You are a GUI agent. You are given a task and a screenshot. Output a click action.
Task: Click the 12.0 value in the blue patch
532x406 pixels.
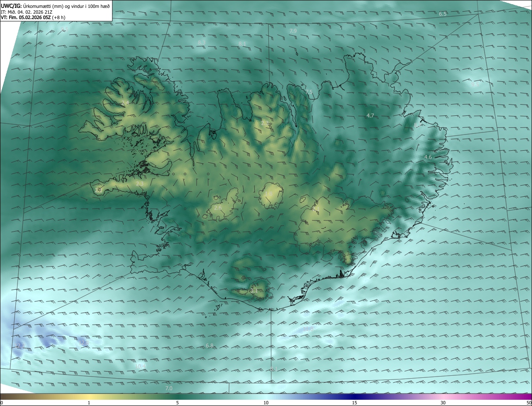click(x=84, y=342)
